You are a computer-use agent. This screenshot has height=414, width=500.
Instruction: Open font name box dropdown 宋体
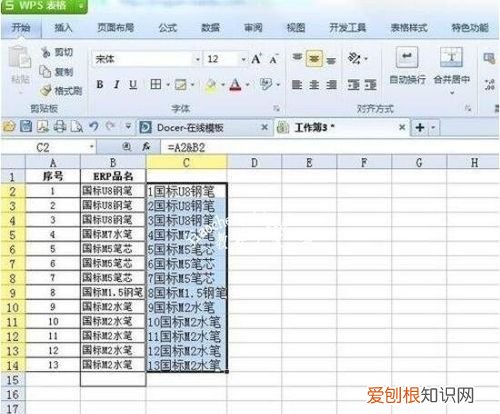coord(197,60)
